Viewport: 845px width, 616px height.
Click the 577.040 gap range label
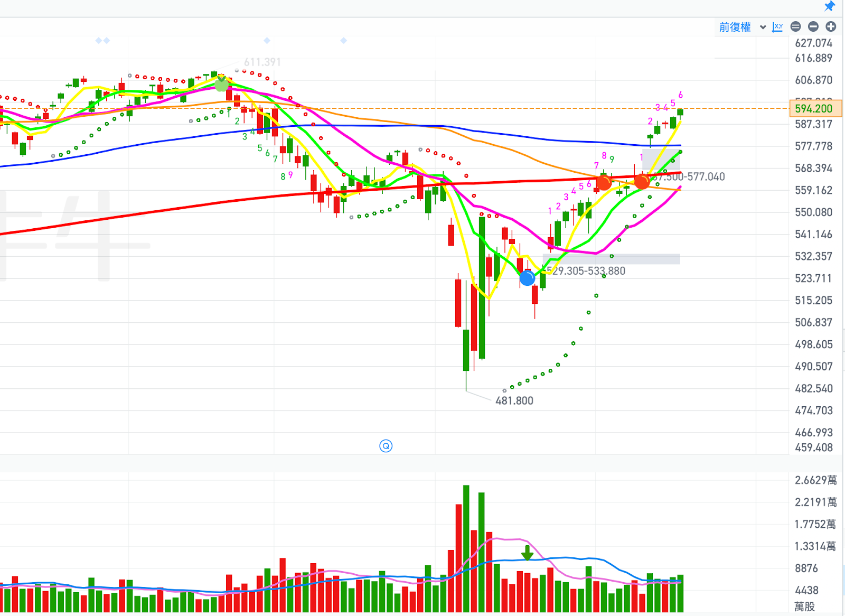point(689,176)
